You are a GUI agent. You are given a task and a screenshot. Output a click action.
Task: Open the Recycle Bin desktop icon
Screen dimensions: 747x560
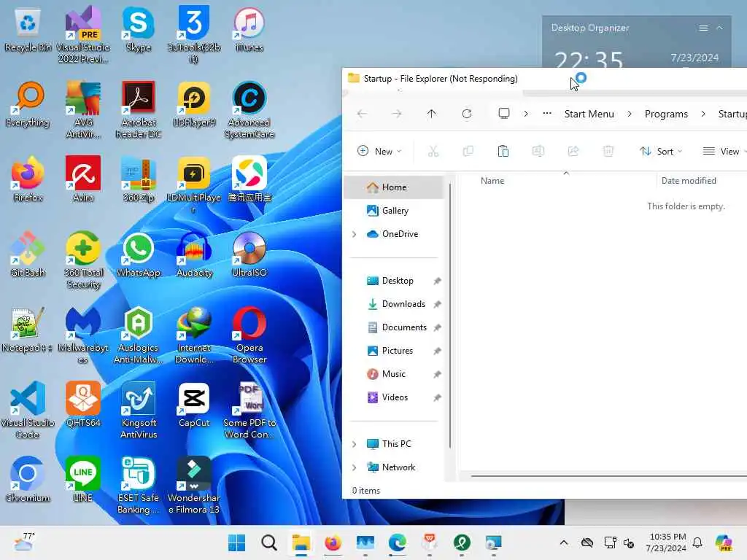28,29
